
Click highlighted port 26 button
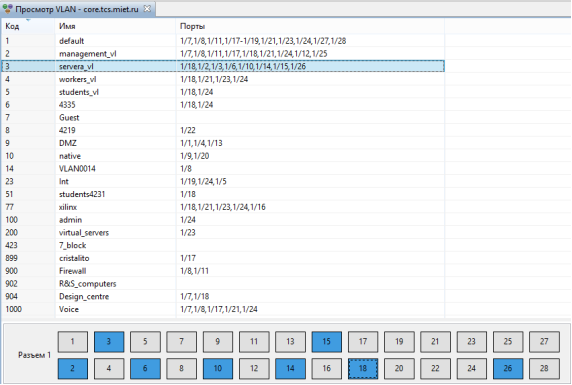pos(508,369)
